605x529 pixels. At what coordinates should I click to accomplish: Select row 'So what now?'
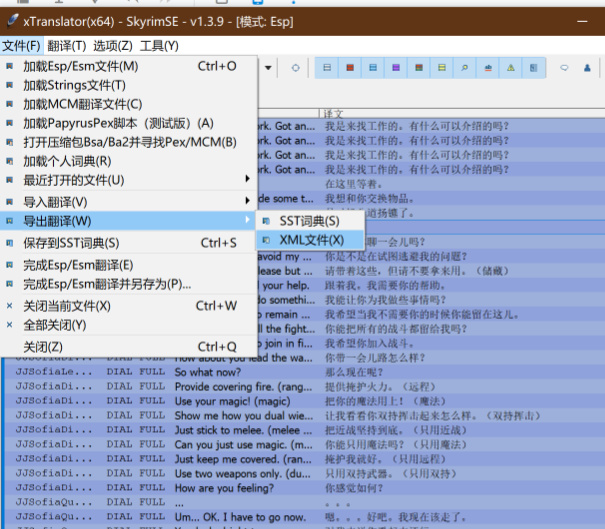pyautogui.click(x=305, y=372)
